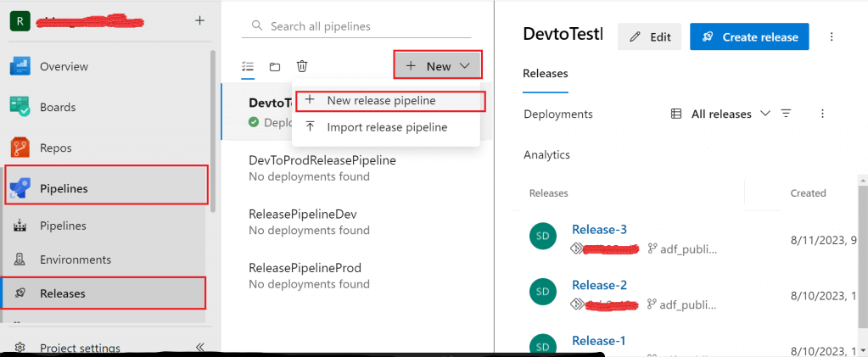
Task: Click the plus icon beside project name
Action: pyautogui.click(x=199, y=20)
